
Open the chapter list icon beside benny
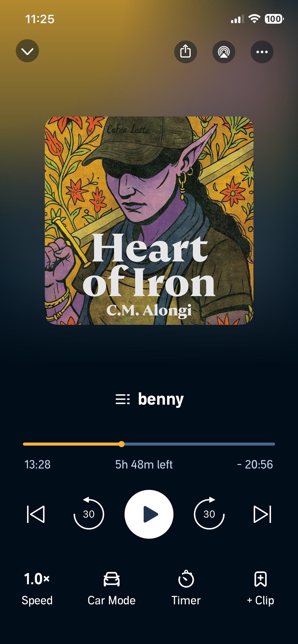[123, 399]
